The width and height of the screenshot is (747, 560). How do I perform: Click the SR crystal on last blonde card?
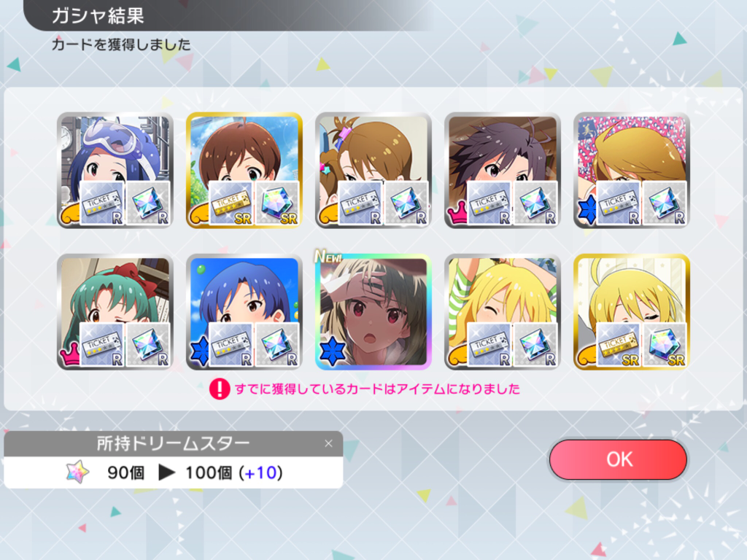664,344
